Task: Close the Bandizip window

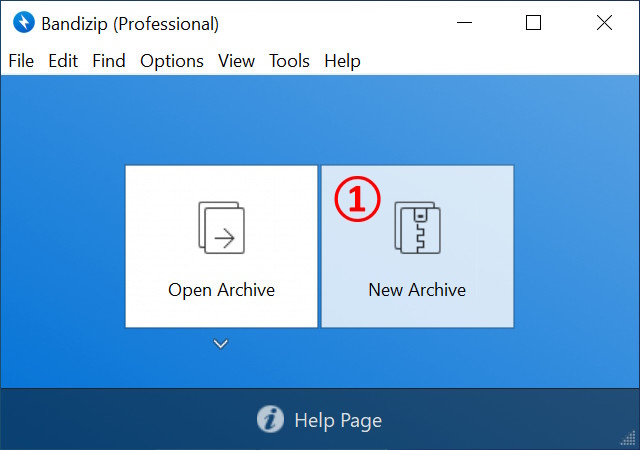Action: point(603,23)
